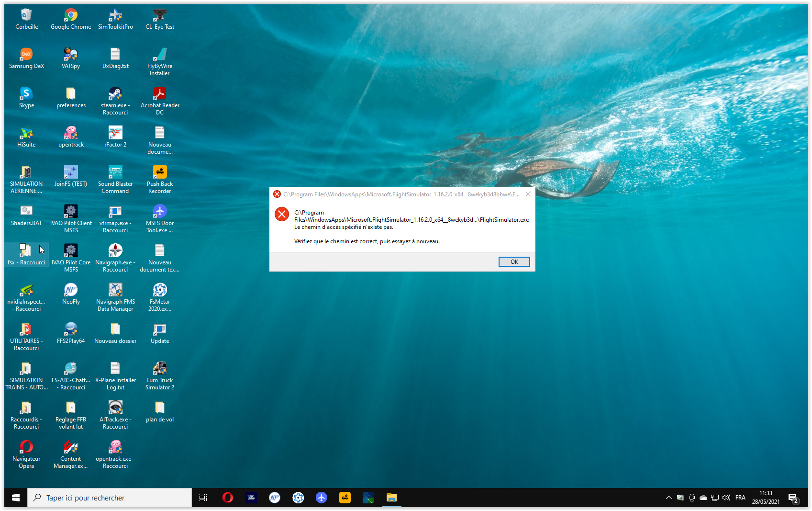Open the notification center
The width and height of the screenshot is (812, 511).
click(793, 498)
